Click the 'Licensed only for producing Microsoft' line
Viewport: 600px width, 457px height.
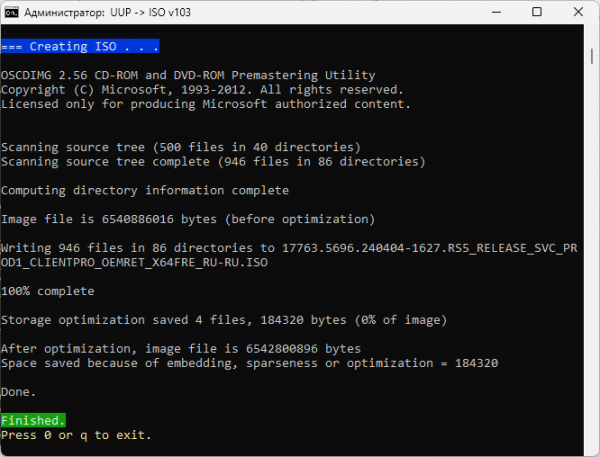pos(206,104)
